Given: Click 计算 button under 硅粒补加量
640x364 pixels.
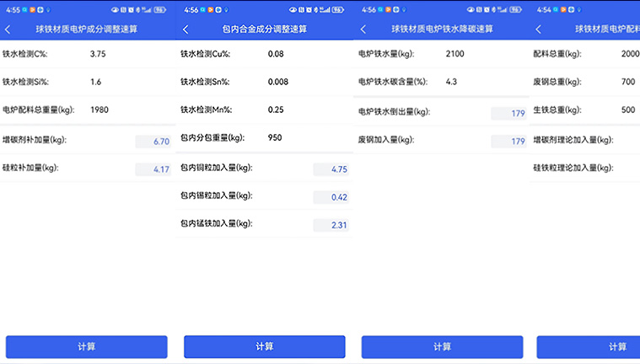Looking at the screenshot, I should pos(87,346).
